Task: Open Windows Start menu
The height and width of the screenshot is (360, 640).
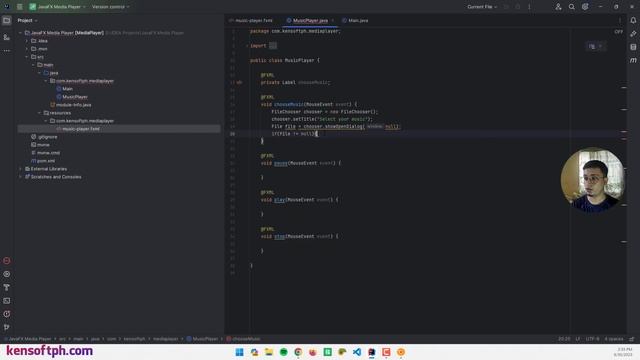Action: click(240, 352)
